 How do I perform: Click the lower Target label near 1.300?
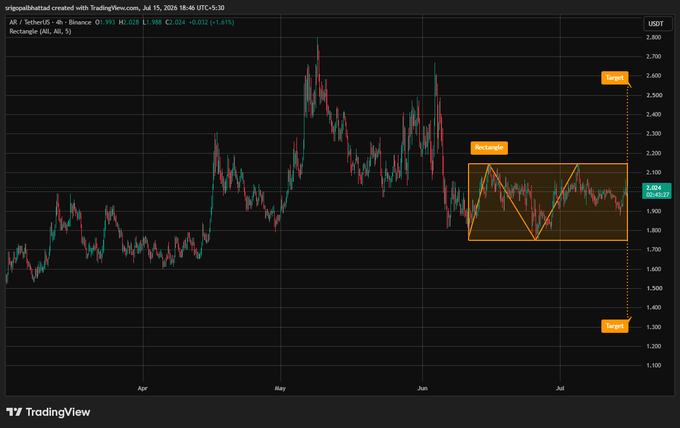[615, 326]
